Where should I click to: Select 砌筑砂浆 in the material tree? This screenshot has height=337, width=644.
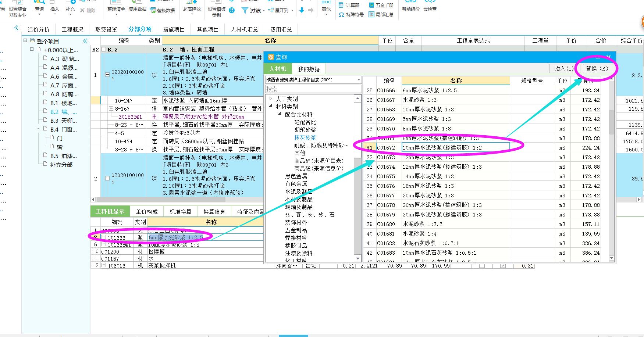305,130
